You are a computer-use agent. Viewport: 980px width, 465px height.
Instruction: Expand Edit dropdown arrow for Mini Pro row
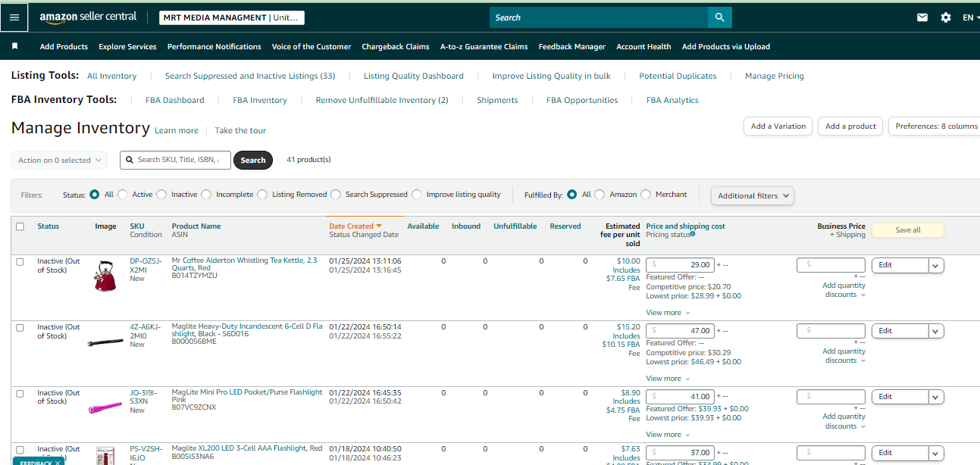(x=936, y=397)
